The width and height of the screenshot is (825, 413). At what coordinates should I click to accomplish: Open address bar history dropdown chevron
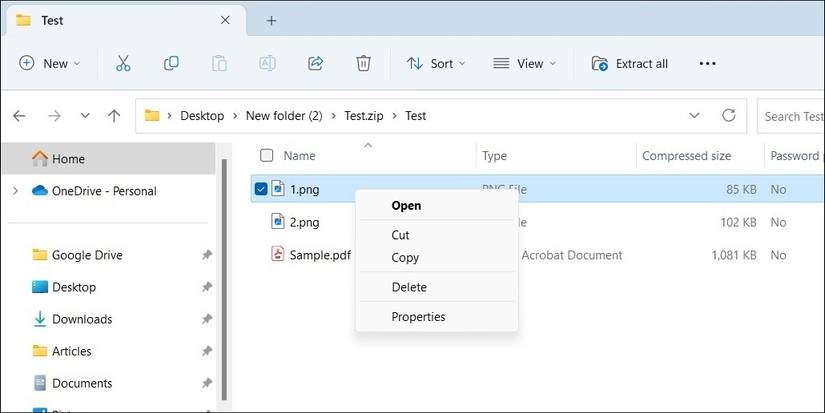click(695, 115)
